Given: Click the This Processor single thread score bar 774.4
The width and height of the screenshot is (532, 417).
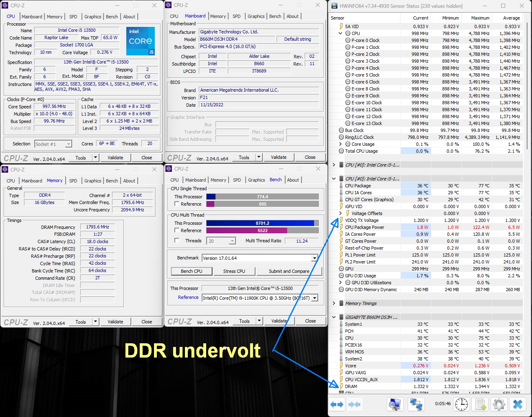Looking at the screenshot, I should tap(262, 197).
